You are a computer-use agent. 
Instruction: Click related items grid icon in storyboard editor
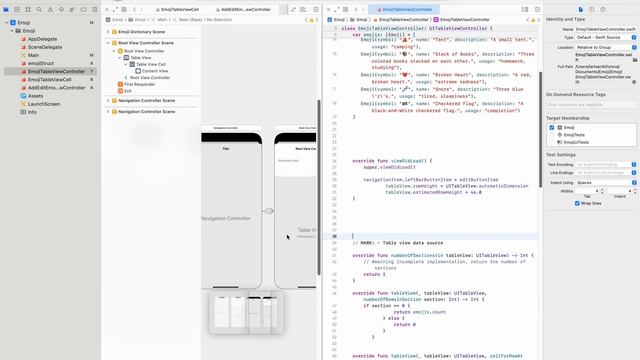[124, 9]
